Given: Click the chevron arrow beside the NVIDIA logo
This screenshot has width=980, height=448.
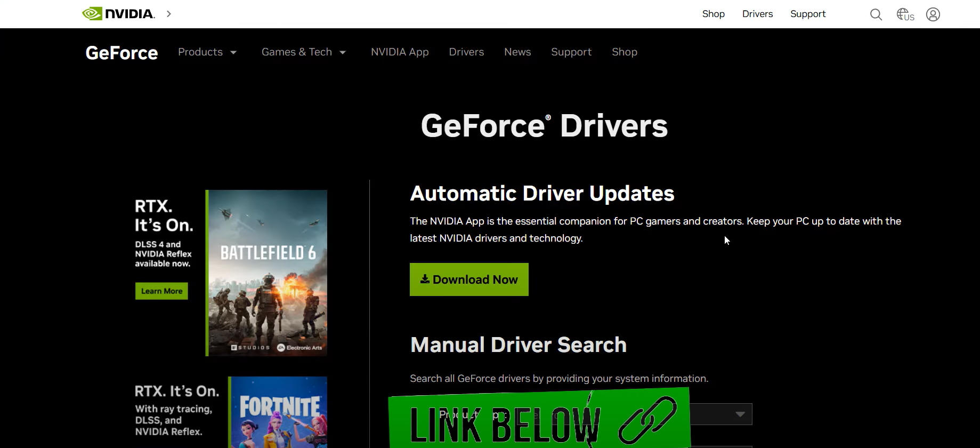Looking at the screenshot, I should 169,14.
